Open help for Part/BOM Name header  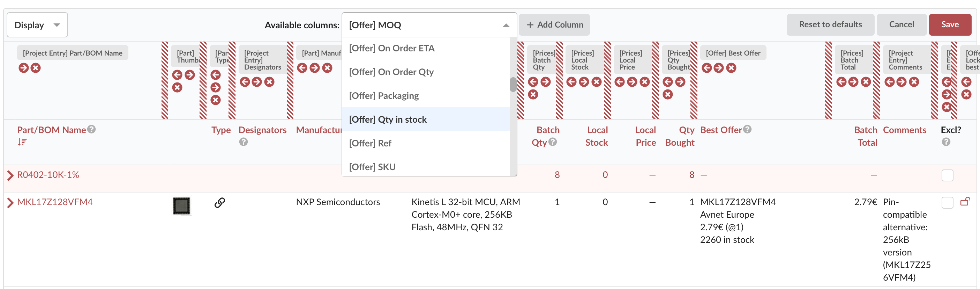[91, 130]
